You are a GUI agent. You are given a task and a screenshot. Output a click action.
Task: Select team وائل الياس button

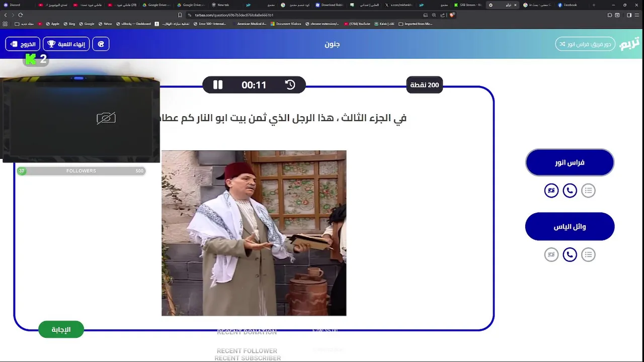[570, 227]
